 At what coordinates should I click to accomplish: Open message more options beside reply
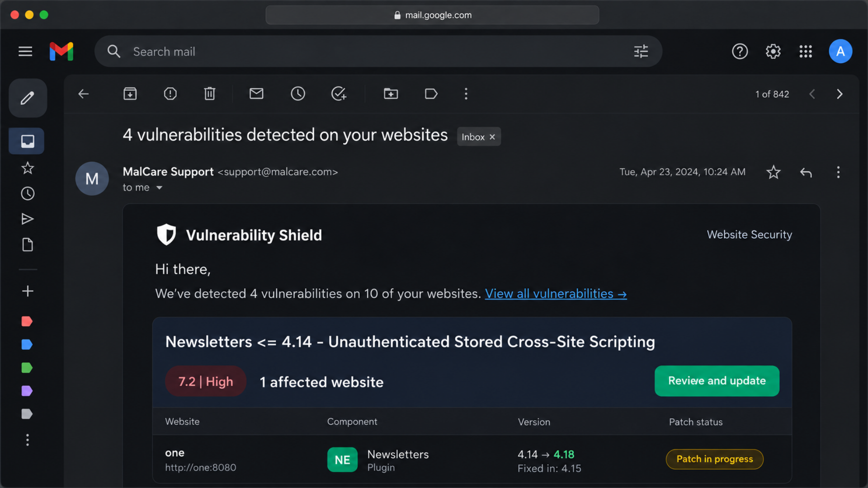pyautogui.click(x=838, y=172)
